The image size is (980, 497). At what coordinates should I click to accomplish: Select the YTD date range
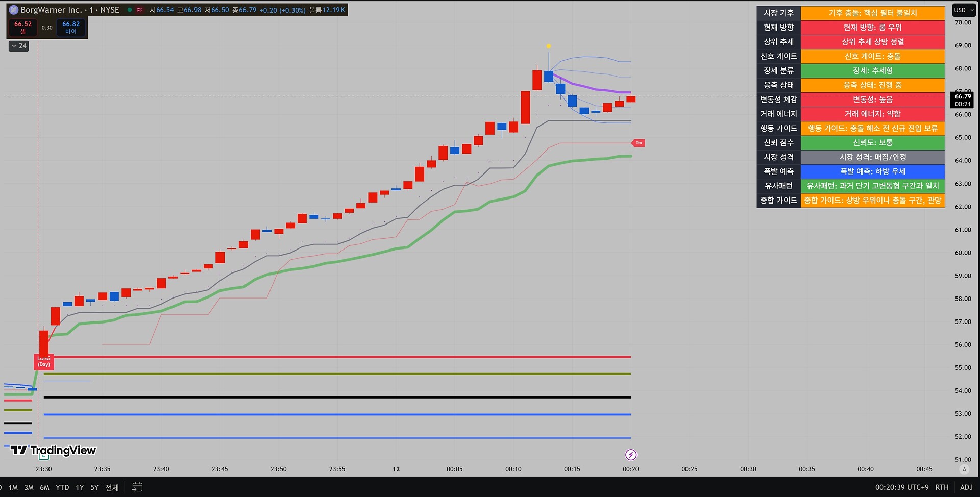[62, 487]
